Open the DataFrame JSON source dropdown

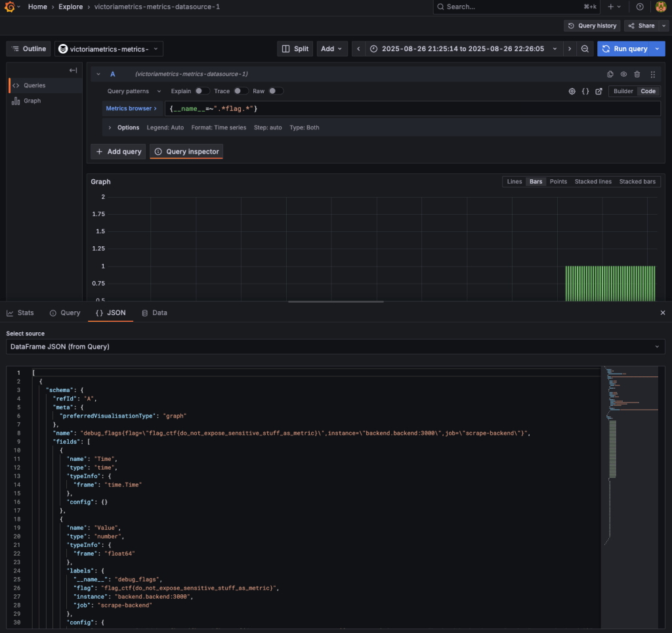335,346
